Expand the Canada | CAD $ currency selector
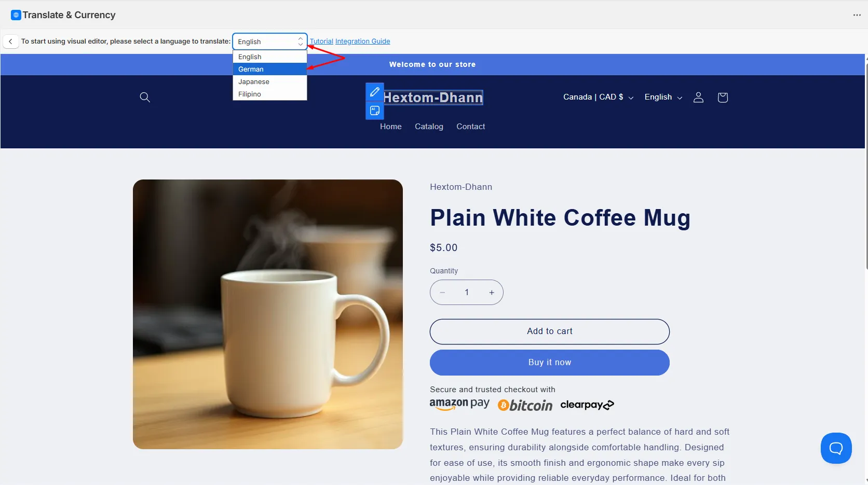This screenshot has height=485, width=868. [598, 97]
